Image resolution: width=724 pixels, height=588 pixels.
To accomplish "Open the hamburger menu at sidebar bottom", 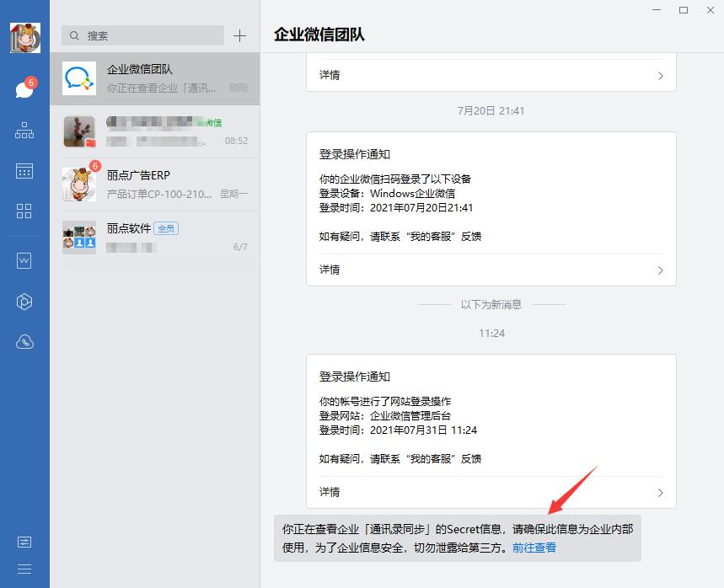I will pyautogui.click(x=24, y=569).
